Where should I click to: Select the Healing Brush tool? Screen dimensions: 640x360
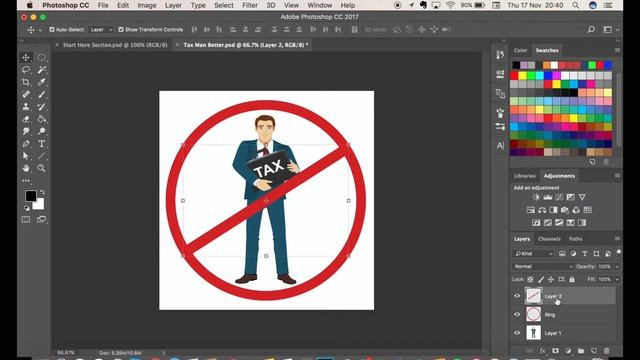click(26, 94)
